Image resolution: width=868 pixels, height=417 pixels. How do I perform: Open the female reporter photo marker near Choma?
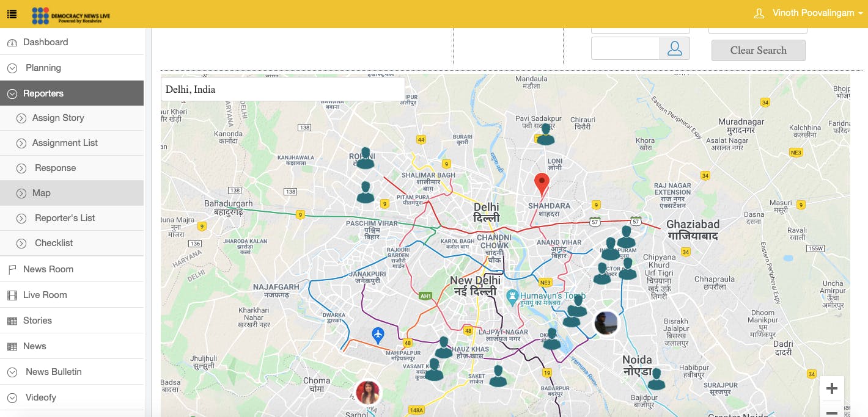368,393
